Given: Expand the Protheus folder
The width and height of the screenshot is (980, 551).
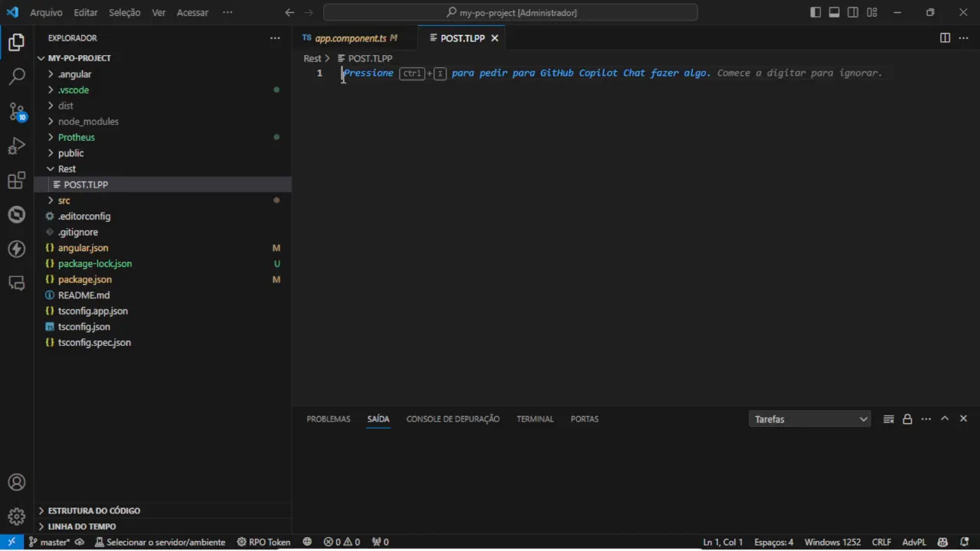Looking at the screenshot, I should 77,138.
